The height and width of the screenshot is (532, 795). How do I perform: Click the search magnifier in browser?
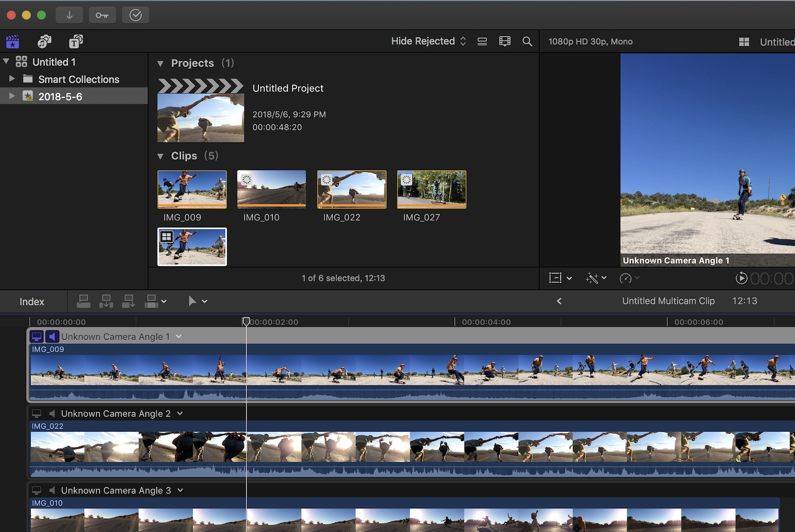tap(527, 42)
